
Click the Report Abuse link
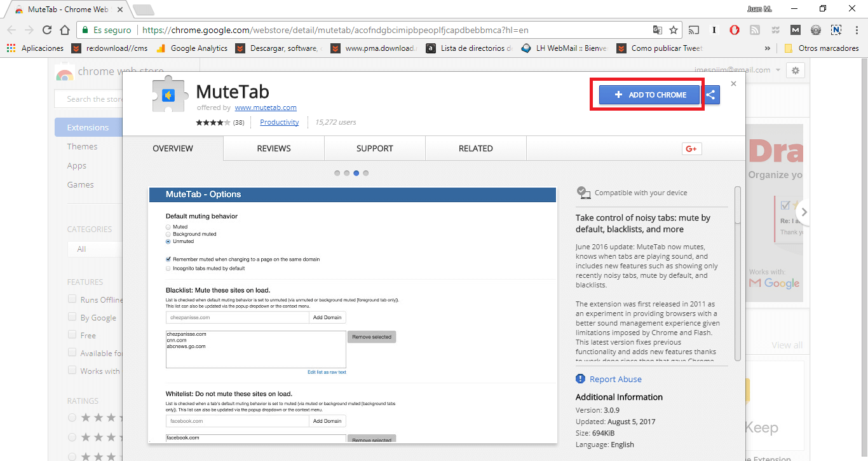click(616, 379)
